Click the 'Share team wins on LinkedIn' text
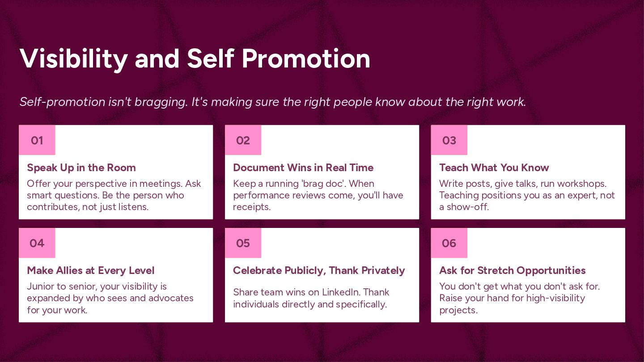This screenshot has width=644, height=362. click(x=311, y=298)
